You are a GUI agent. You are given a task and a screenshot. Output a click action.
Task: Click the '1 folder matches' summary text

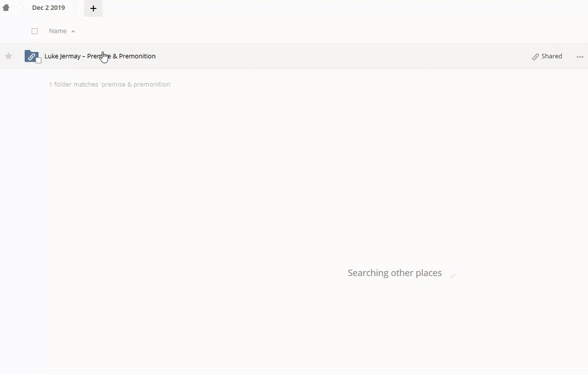tap(110, 84)
